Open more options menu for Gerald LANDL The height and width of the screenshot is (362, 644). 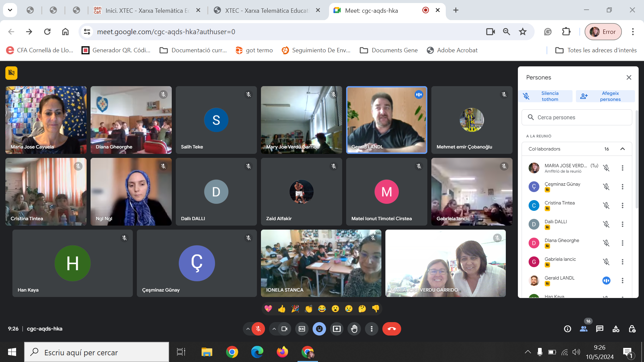click(623, 281)
